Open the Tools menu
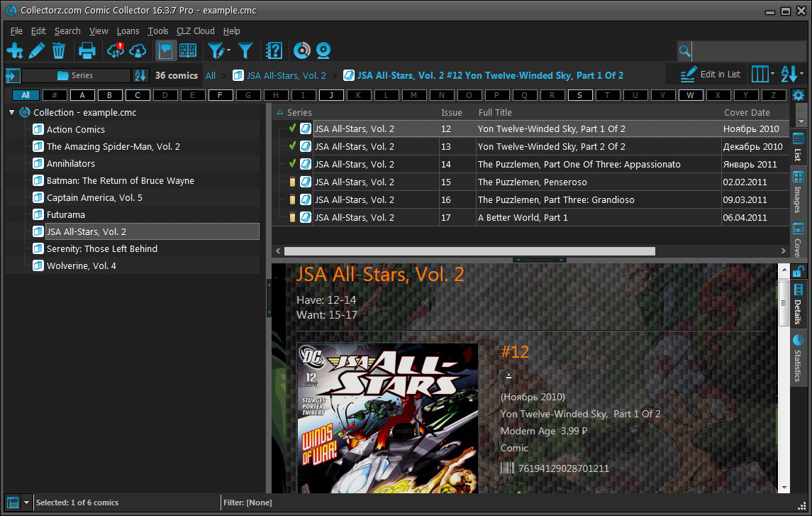The image size is (812, 516). 158,31
